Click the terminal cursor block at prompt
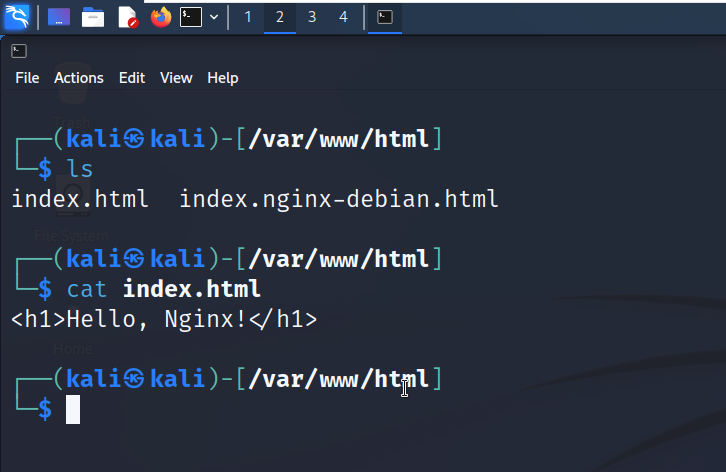This screenshot has width=726, height=472. (73, 409)
